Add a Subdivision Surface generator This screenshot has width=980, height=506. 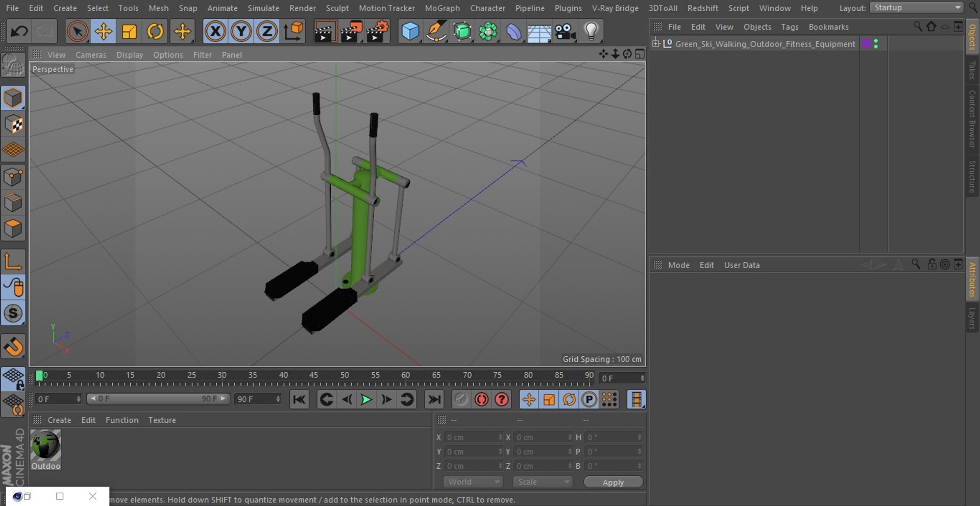(462, 32)
